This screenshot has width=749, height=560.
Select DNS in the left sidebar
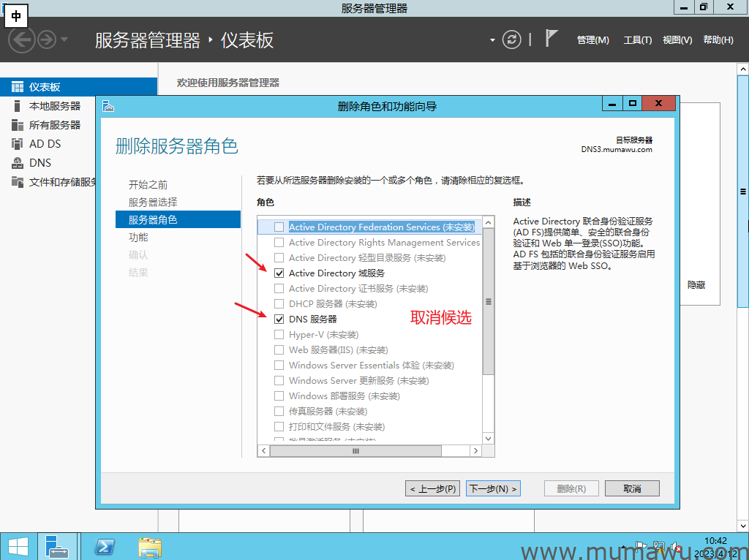tap(40, 163)
